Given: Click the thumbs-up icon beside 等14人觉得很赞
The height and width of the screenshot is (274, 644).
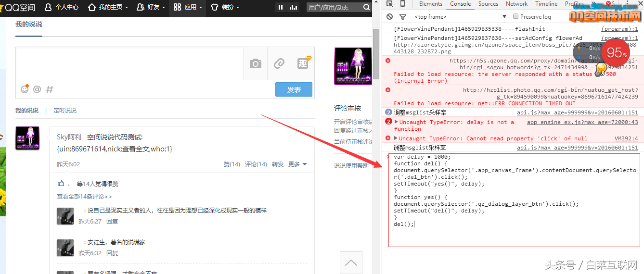Looking at the screenshot, I should 61,184.
